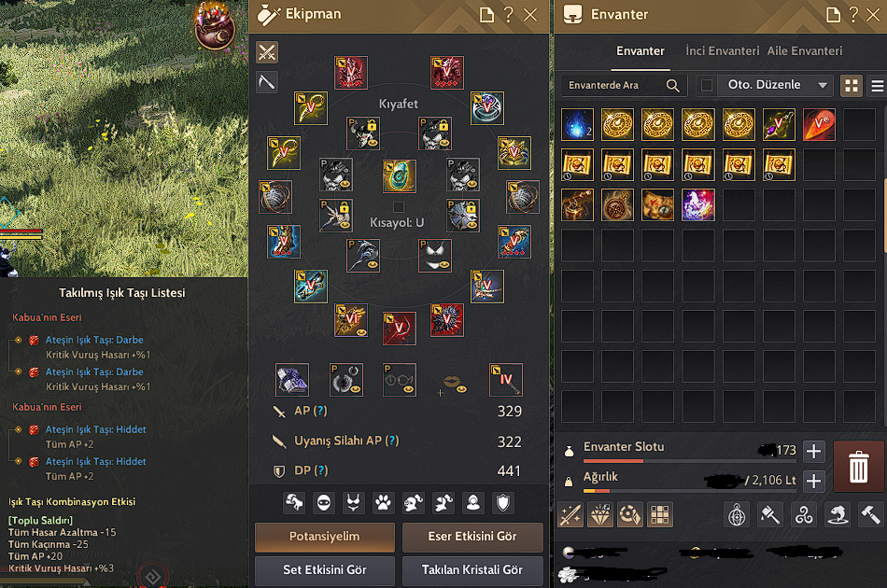Image resolution: width=887 pixels, height=588 pixels.
Task: Click the blue flame item in inventory
Action: [x=577, y=124]
